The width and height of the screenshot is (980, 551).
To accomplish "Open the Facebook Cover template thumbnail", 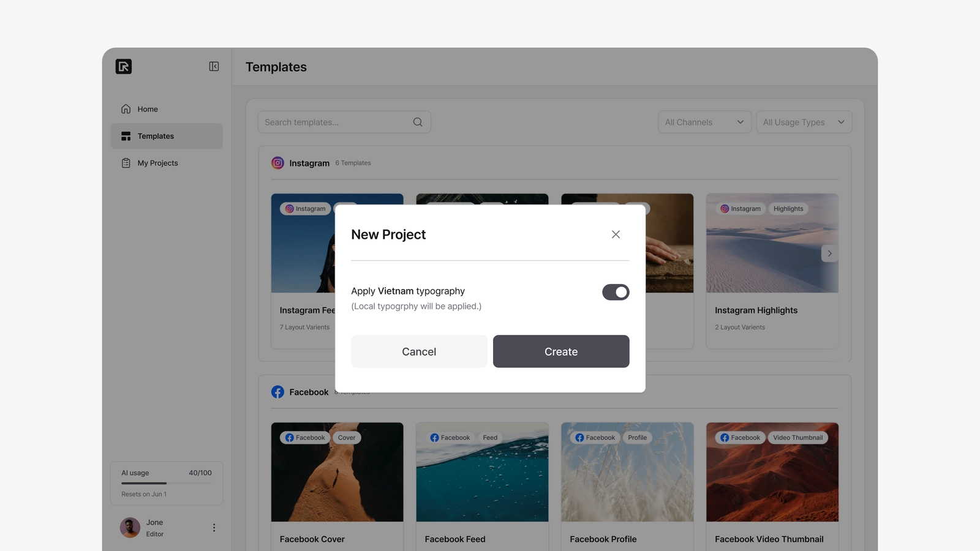I will pyautogui.click(x=337, y=472).
